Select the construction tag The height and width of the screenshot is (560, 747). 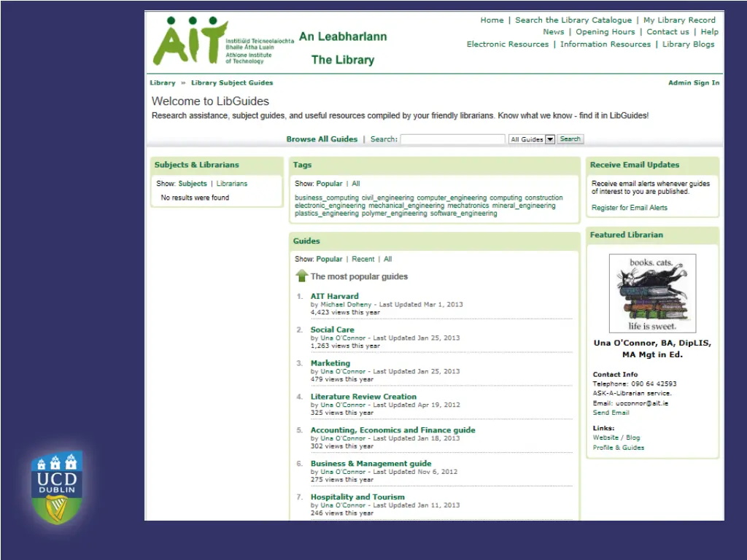(544, 198)
